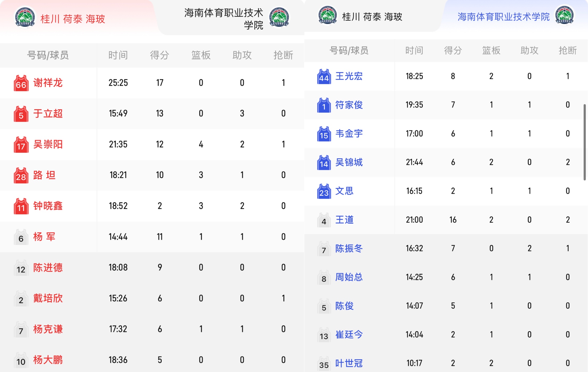The height and width of the screenshot is (372, 588).
Task: Click blue jersey 15 icon for 韦金宇
Action: click(324, 134)
